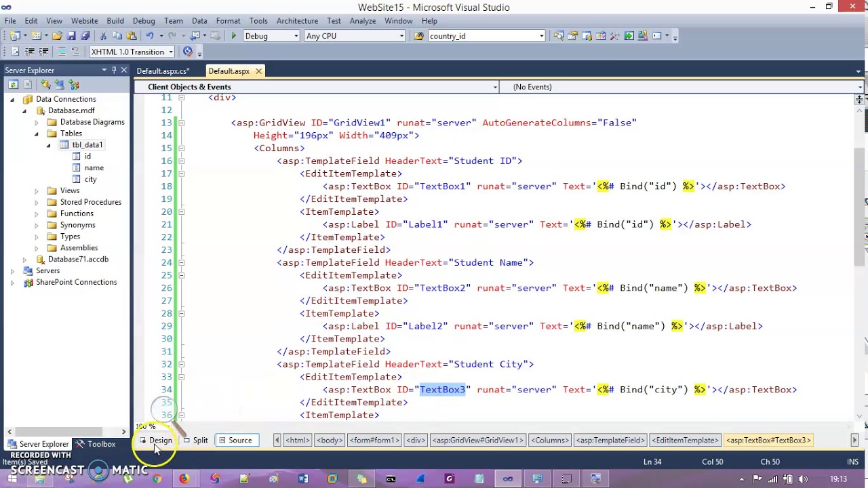
Task: Open the Analyze menu
Action: pos(363,21)
